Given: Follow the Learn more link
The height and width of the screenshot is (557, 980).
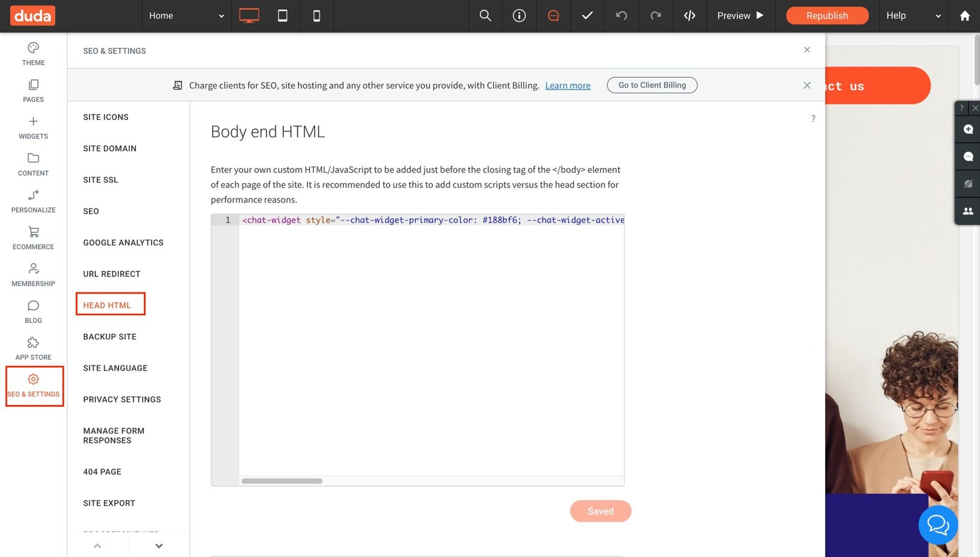Looking at the screenshot, I should tap(567, 86).
